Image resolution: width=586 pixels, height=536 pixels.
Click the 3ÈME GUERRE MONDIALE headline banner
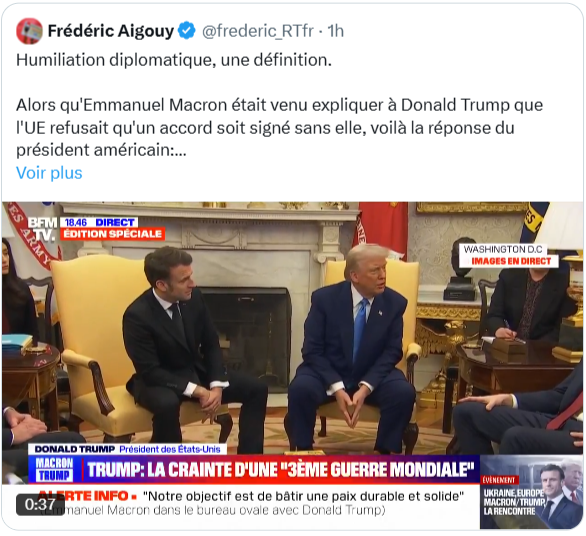281,469
